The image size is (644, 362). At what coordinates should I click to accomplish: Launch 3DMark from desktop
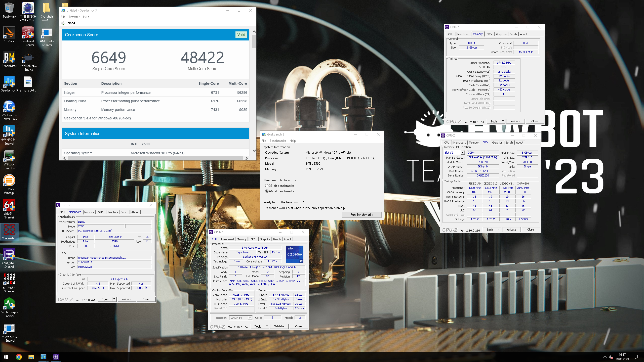click(x=9, y=35)
